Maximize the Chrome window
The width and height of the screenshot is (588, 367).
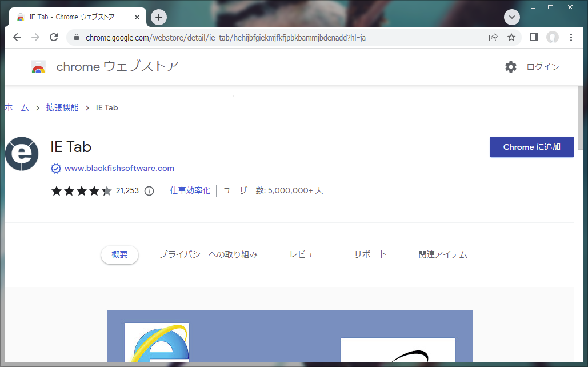click(550, 7)
